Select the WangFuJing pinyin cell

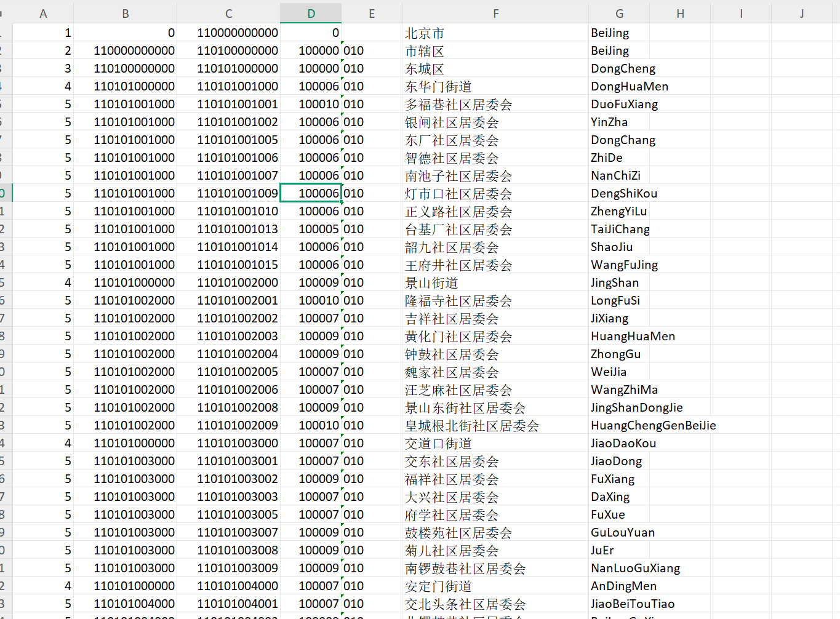619,265
